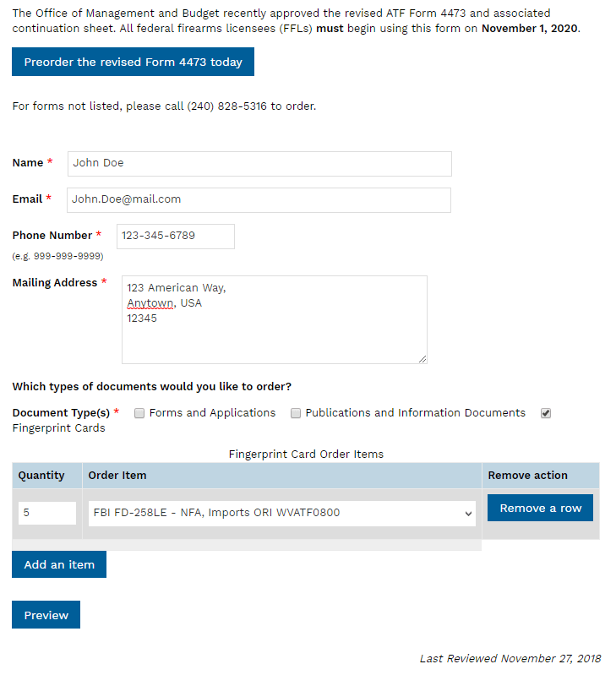
Task: Click the Preview button
Action: [46, 615]
